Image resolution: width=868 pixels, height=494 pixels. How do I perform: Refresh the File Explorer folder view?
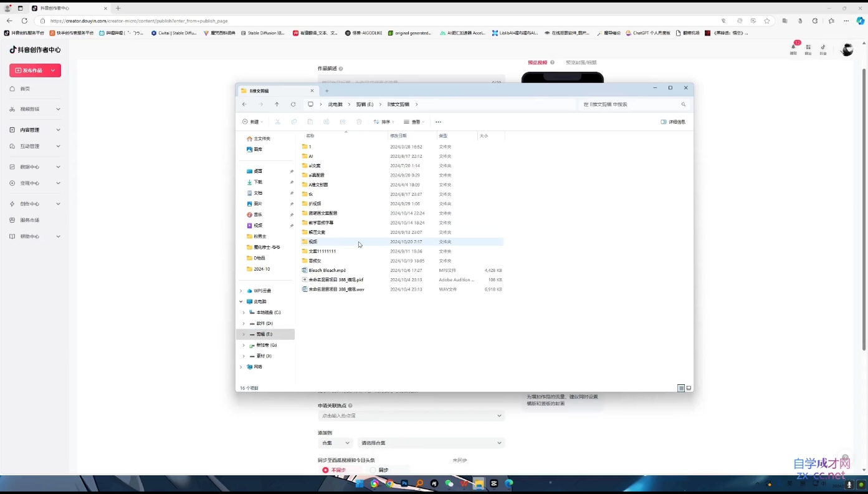click(293, 104)
